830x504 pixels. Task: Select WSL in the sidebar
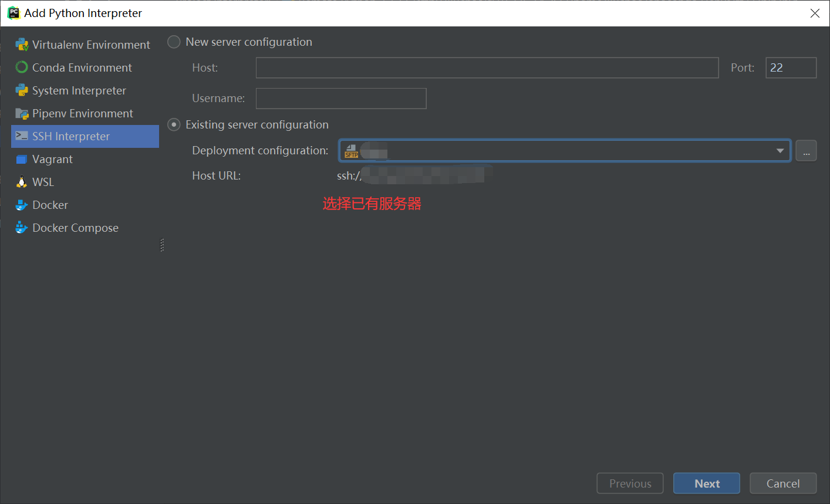point(85,182)
